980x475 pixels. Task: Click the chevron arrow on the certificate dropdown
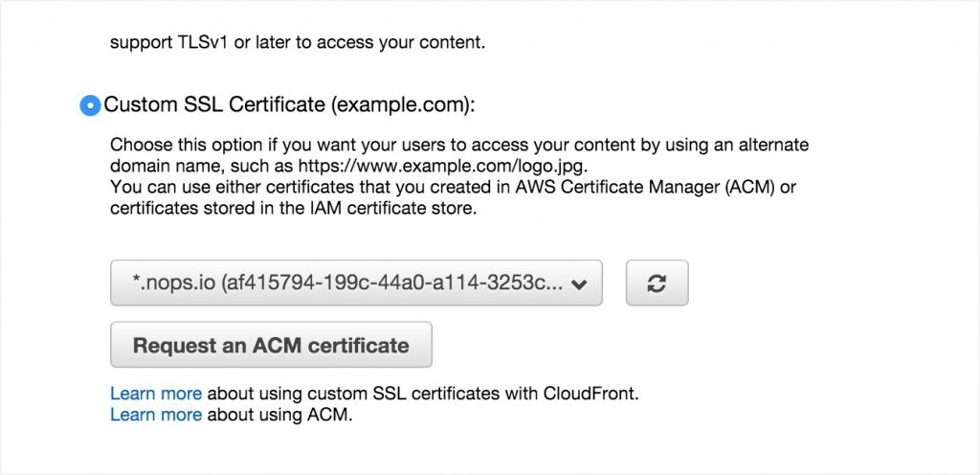(579, 284)
